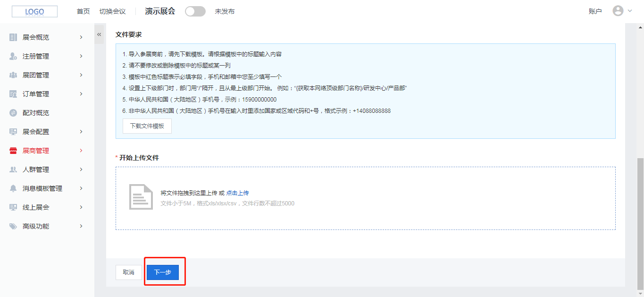
Task: Expand 注册管理 chevron arrow
Action: click(x=81, y=56)
